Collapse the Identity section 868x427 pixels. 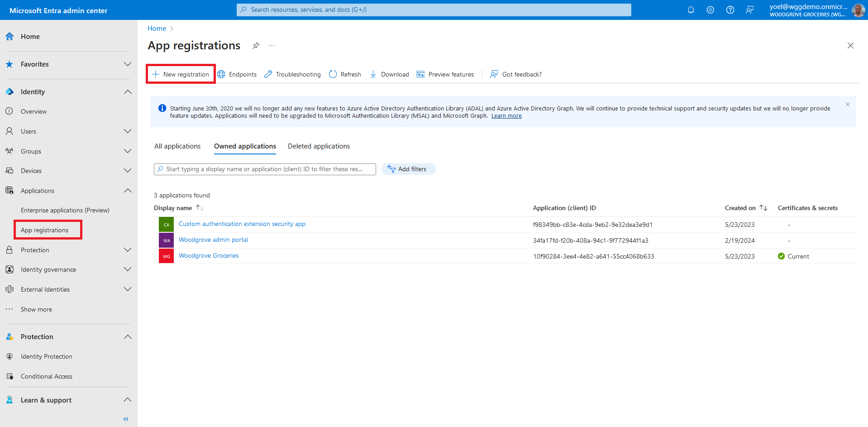128,92
